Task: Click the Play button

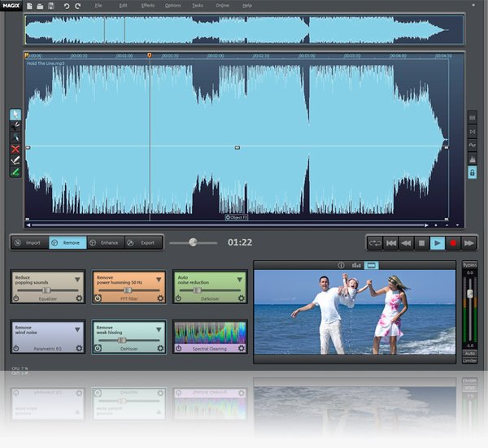Action: pyautogui.click(x=438, y=243)
